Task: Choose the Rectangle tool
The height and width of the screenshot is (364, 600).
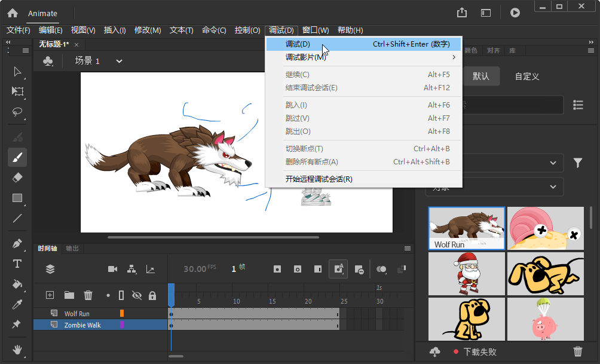Action: 17,198
